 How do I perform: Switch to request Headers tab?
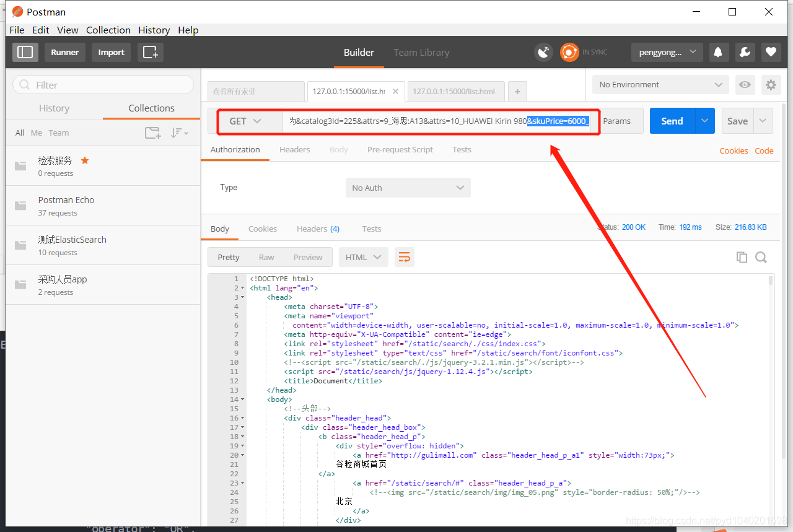295,149
